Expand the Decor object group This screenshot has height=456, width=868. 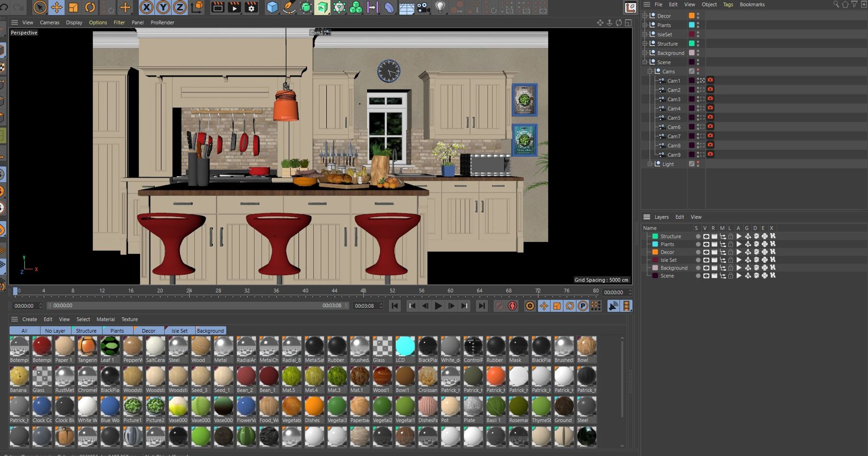click(645, 16)
